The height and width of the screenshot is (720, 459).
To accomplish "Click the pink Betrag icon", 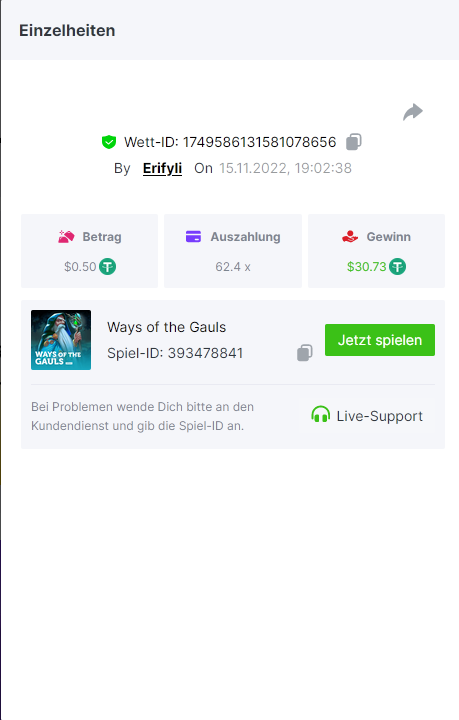I will tap(66, 237).
